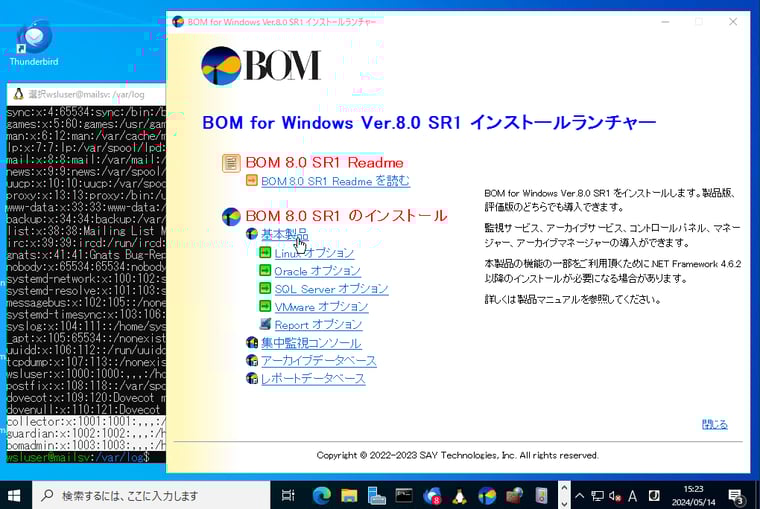Click the green icon beside SQL Server オプション

coord(265,288)
